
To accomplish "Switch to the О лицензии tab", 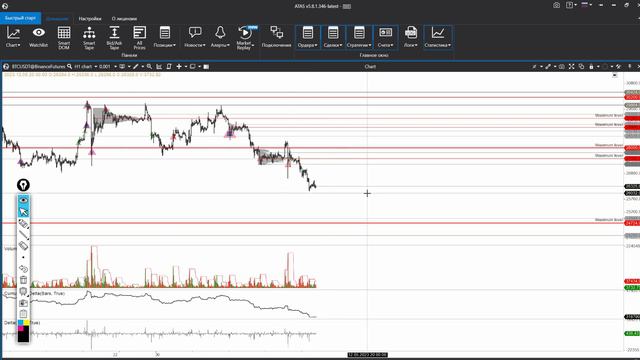I will (x=124, y=19).
